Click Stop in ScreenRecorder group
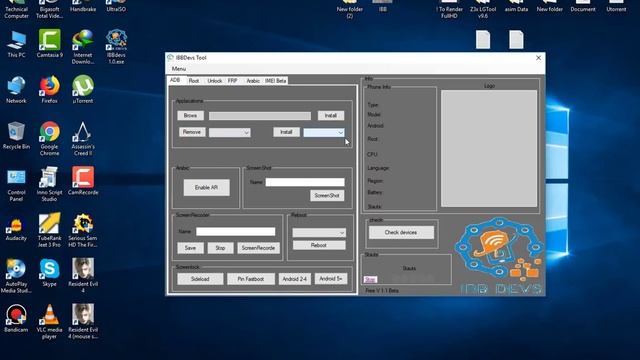 click(220, 248)
